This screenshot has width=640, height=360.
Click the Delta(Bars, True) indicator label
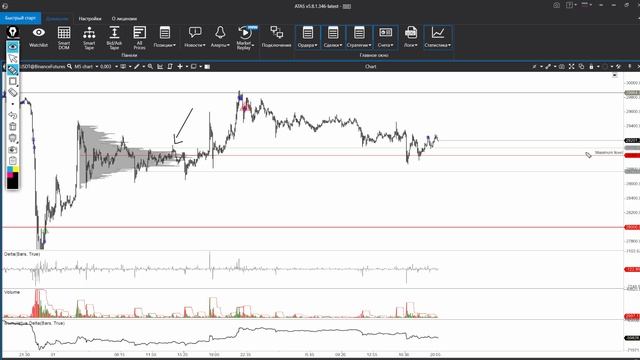click(22, 254)
